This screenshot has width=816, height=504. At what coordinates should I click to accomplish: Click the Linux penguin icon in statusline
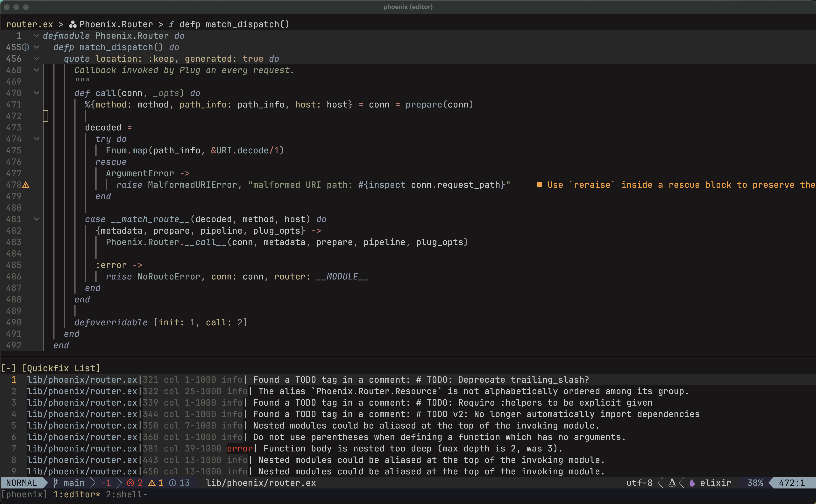pos(672,483)
